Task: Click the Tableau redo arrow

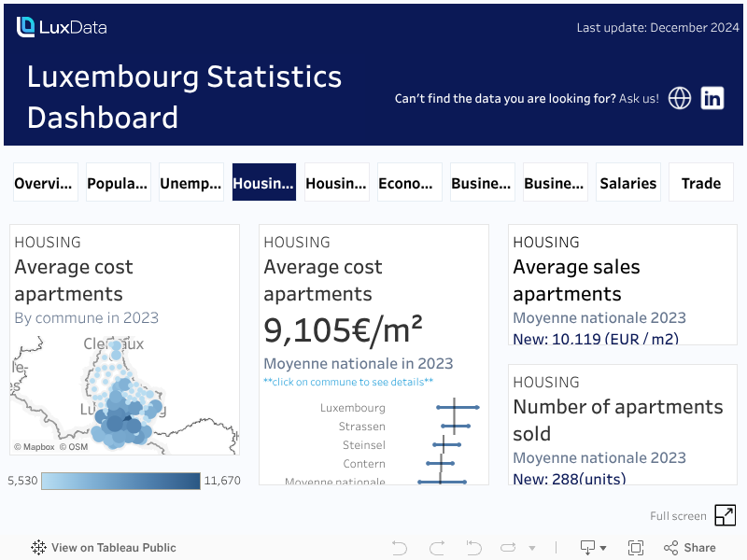Action: click(x=436, y=548)
